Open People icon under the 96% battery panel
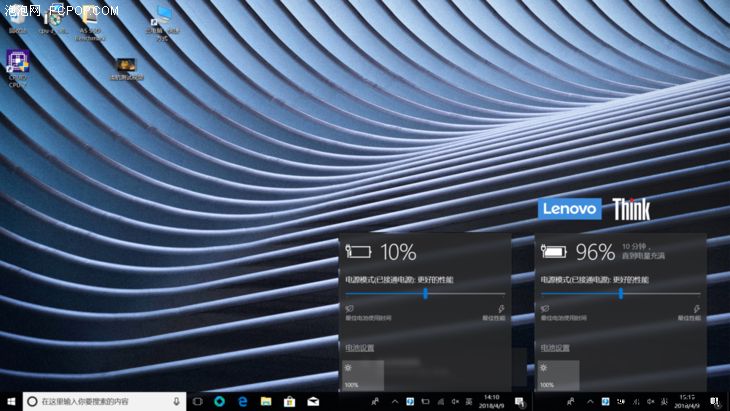Screen dimensions: 730x411 570,401
